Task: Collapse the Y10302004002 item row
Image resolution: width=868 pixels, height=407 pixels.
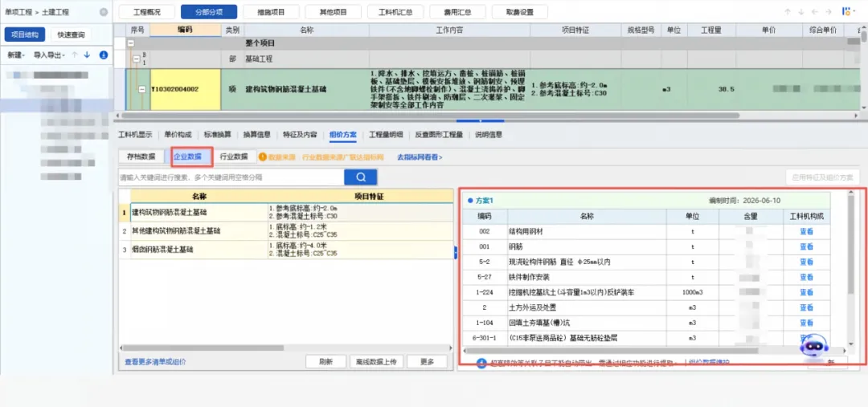Action: point(141,89)
